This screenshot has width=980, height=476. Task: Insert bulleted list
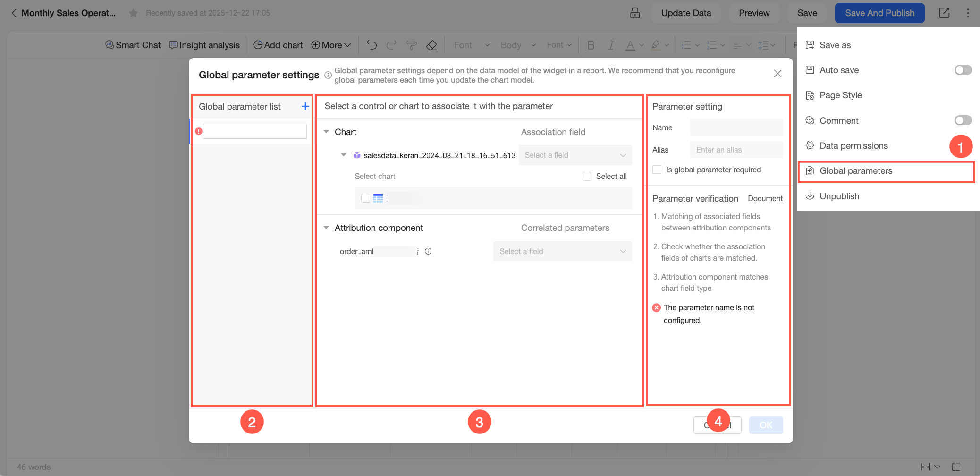pyautogui.click(x=686, y=45)
